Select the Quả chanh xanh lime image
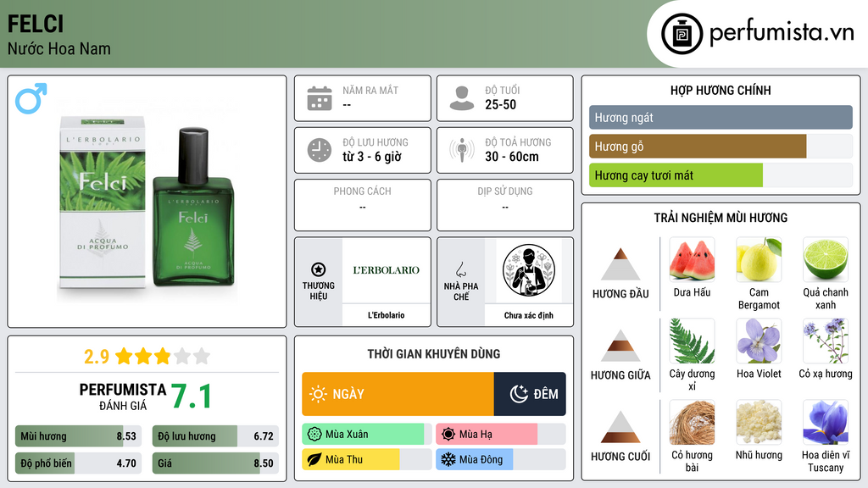Image resolution: width=868 pixels, height=488 pixels. 826,259
